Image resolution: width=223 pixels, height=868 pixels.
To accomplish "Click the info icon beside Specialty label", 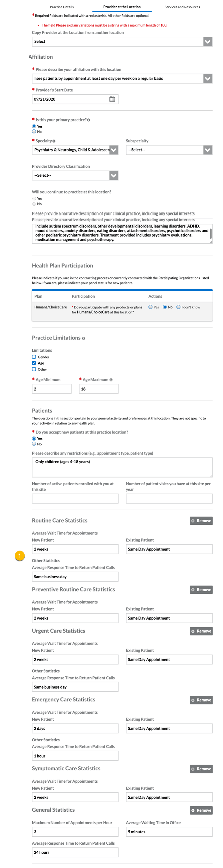I will tap(54, 141).
